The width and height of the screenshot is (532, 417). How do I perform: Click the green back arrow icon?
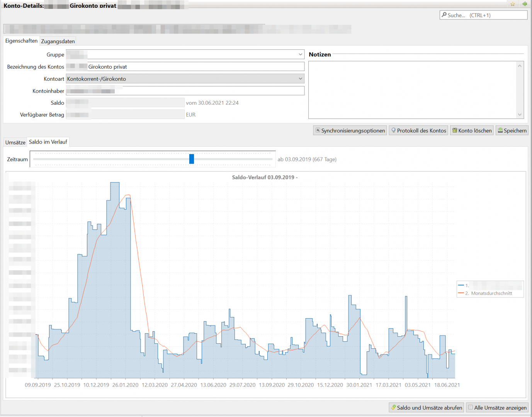[x=524, y=4]
